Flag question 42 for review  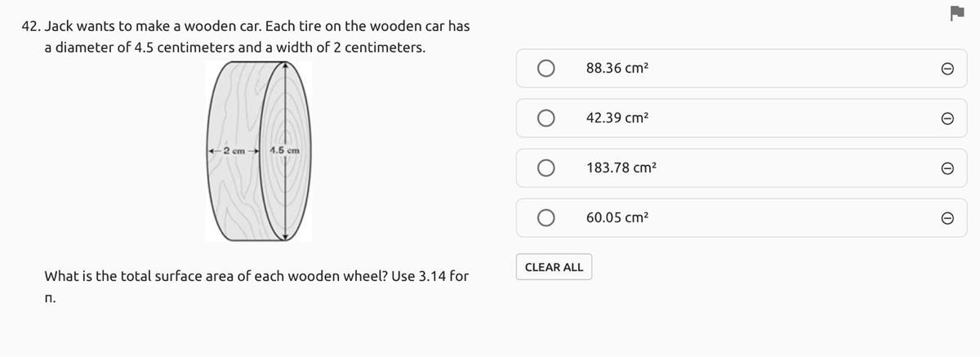(x=956, y=13)
